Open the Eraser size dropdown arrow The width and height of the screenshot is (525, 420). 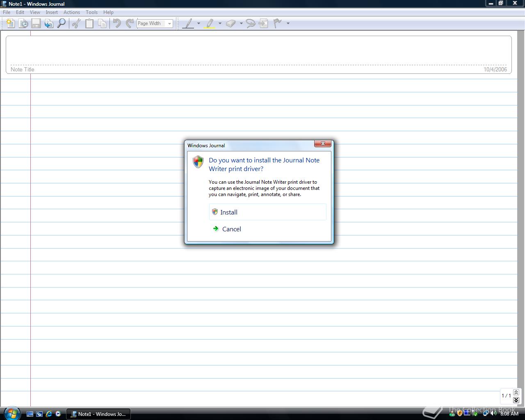click(241, 23)
